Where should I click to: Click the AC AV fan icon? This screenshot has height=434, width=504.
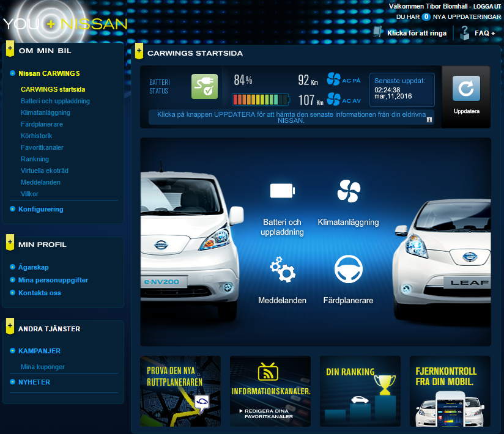coord(333,99)
